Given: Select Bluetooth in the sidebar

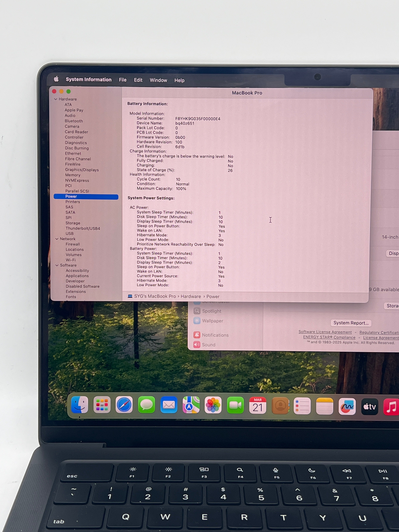Looking at the screenshot, I should [74, 121].
